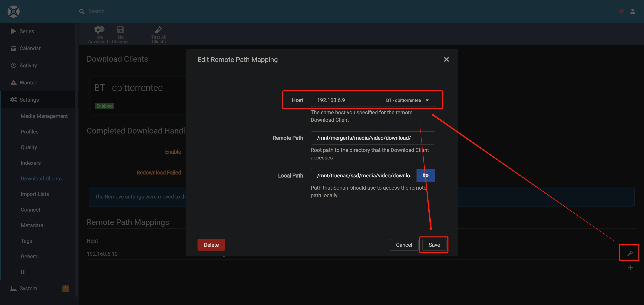This screenshot has width=644, height=305.
Task: Browse folders with the Local Path folder icon
Action: [426, 175]
